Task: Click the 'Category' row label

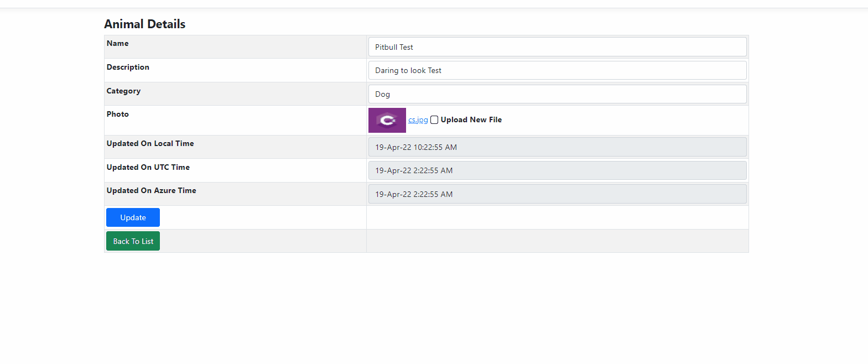Action: (x=123, y=91)
